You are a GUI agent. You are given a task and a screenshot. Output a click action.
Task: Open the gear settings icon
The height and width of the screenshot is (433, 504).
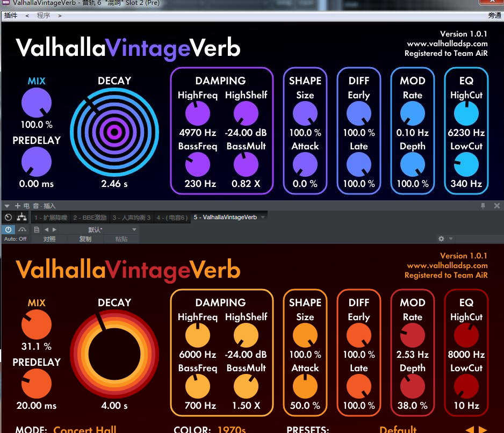click(441, 239)
